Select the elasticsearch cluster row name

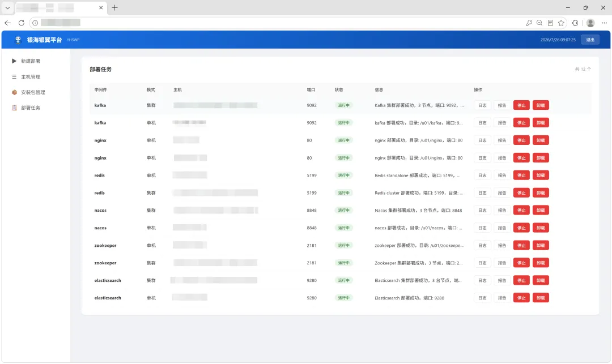(108, 281)
